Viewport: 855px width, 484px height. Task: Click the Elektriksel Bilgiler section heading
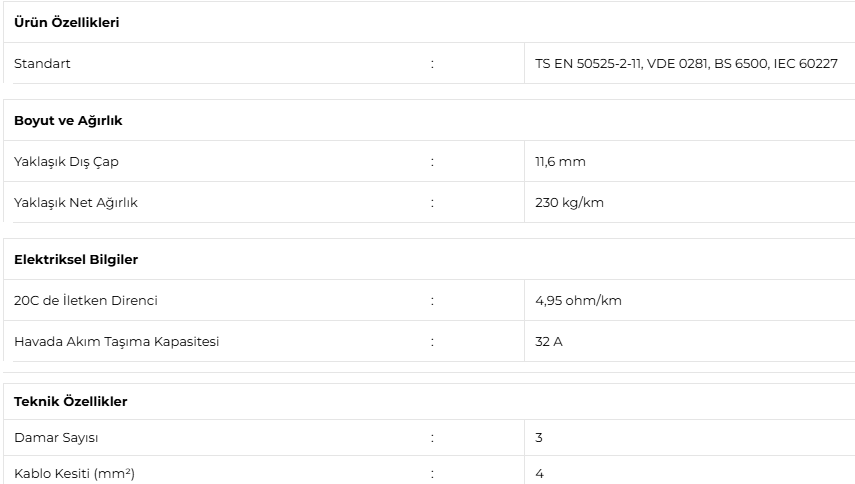[x=76, y=259]
